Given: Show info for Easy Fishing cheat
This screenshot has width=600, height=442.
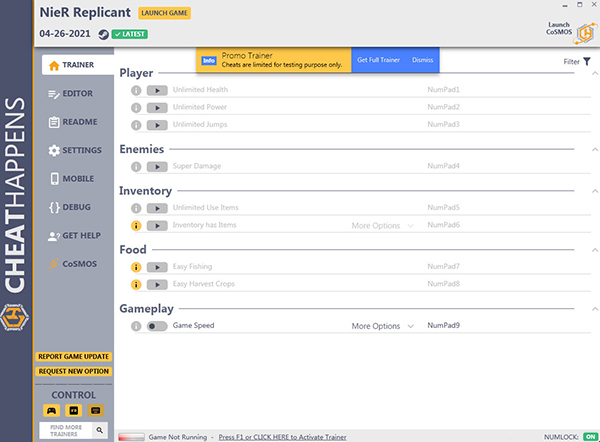Looking at the screenshot, I should pyautogui.click(x=136, y=267).
